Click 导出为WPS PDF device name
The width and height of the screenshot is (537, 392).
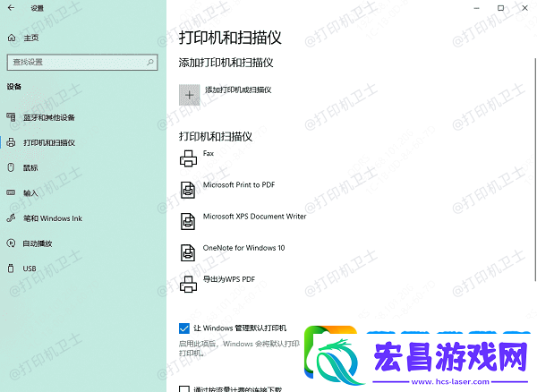tap(229, 279)
